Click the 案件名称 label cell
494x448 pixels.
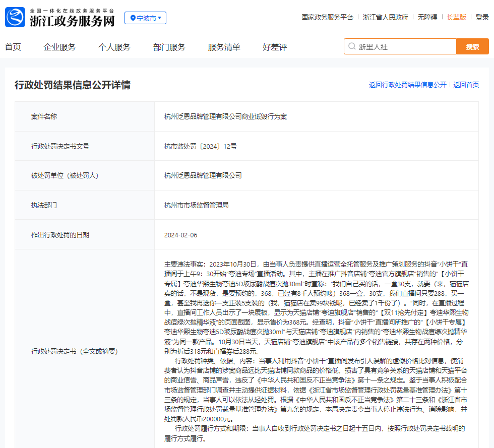(x=85, y=116)
